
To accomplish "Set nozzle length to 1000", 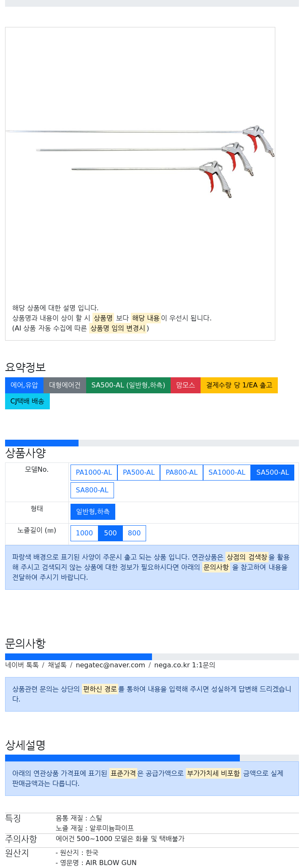I will pos(84,533).
